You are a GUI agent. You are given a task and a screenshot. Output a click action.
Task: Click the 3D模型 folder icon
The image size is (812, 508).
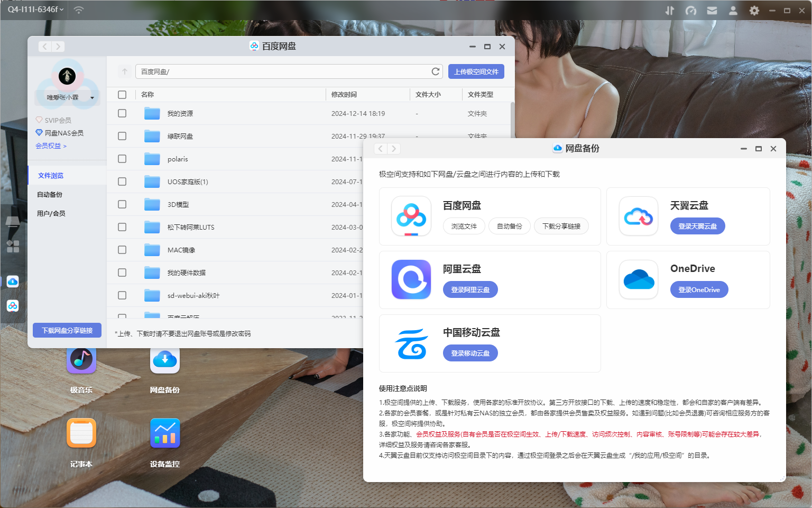(x=152, y=204)
